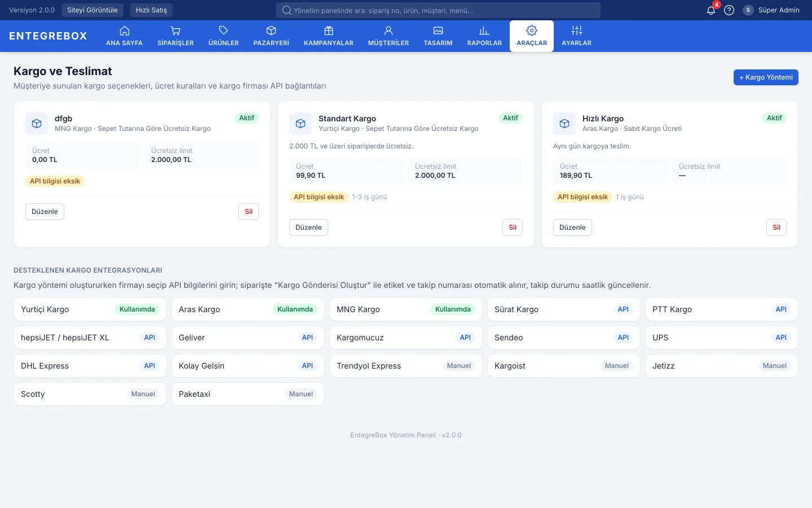The width and height of the screenshot is (812, 508).
Task: Select the Araçlar tab
Action: pyautogui.click(x=532, y=36)
